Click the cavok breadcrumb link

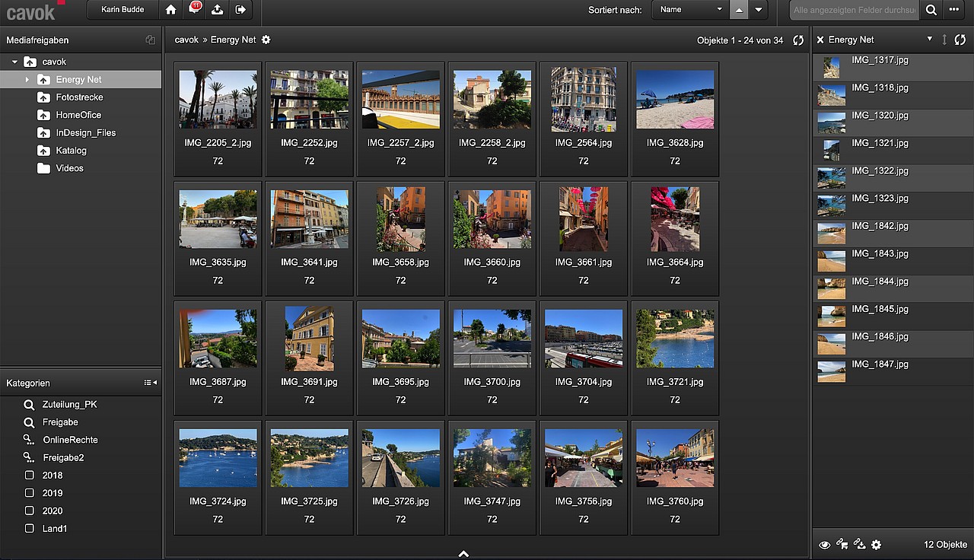coord(186,40)
